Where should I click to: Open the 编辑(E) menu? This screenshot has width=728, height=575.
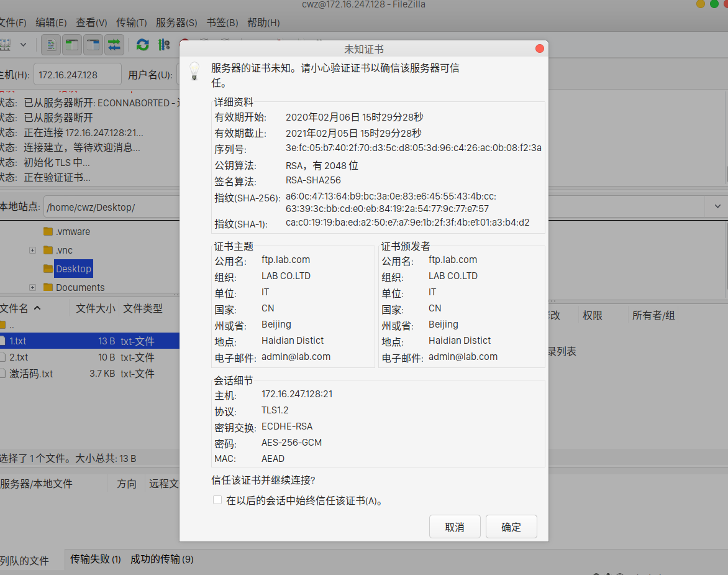(51, 23)
